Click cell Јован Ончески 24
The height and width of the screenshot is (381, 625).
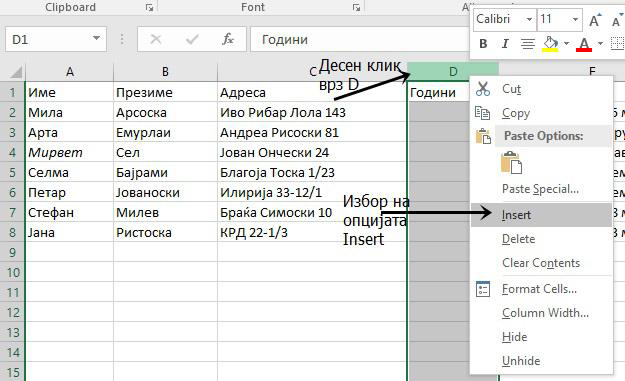pos(312,152)
